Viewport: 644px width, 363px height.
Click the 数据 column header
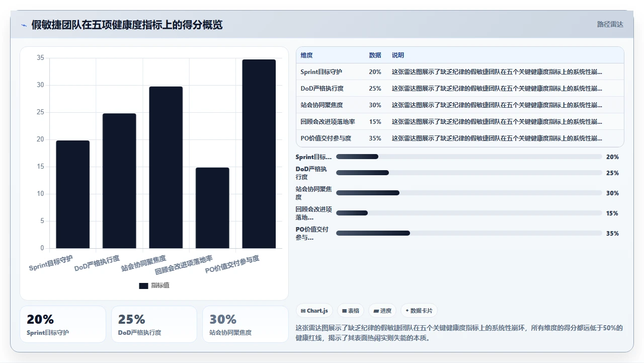pyautogui.click(x=375, y=55)
